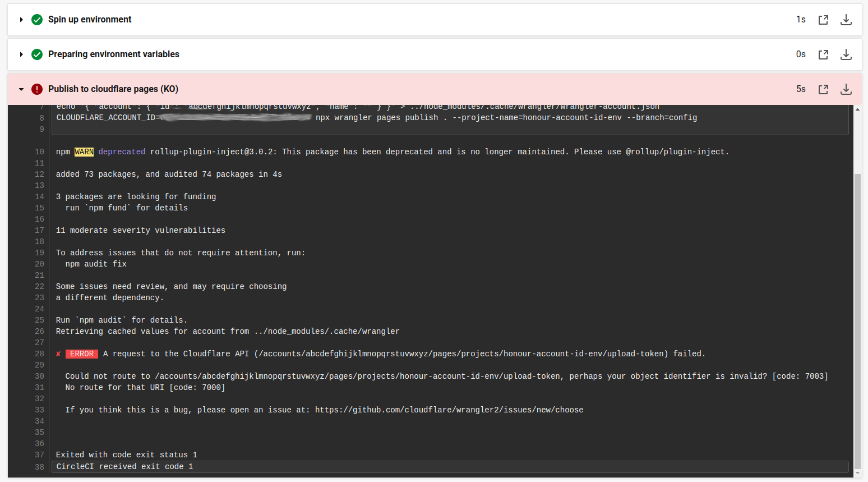868x482 pixels.
Task: Click the yellow WARN label on line 10
Action: pyautogui.click(x=84, y=152)
